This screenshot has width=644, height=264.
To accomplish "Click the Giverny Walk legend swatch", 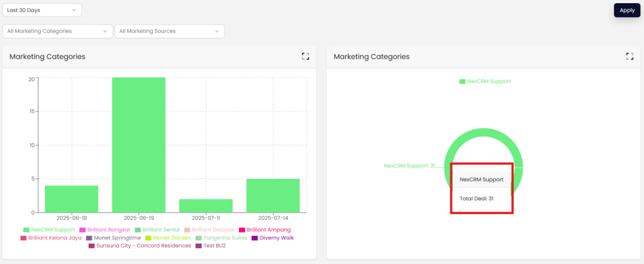I will [255, 238].
